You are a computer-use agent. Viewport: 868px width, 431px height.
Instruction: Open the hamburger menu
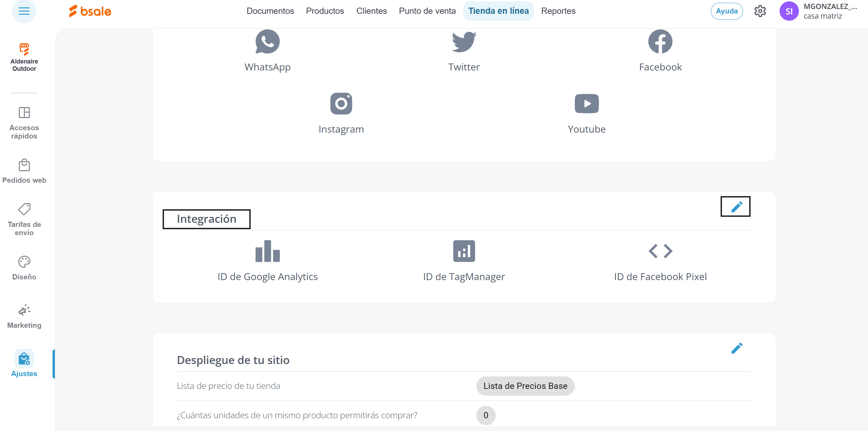[24, 11]
